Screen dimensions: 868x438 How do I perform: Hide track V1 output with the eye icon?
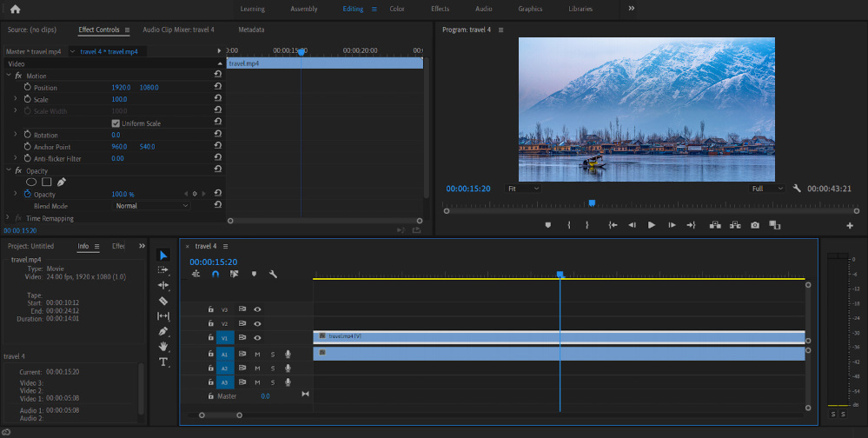coord(257,337)
